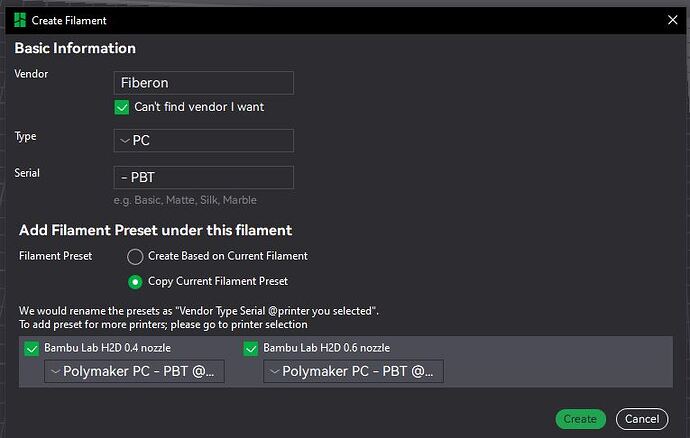Untick Bambu Lab H2D 0.6 nozzle checkbox
Screen dimensions: 690x438
click(251, 349)
